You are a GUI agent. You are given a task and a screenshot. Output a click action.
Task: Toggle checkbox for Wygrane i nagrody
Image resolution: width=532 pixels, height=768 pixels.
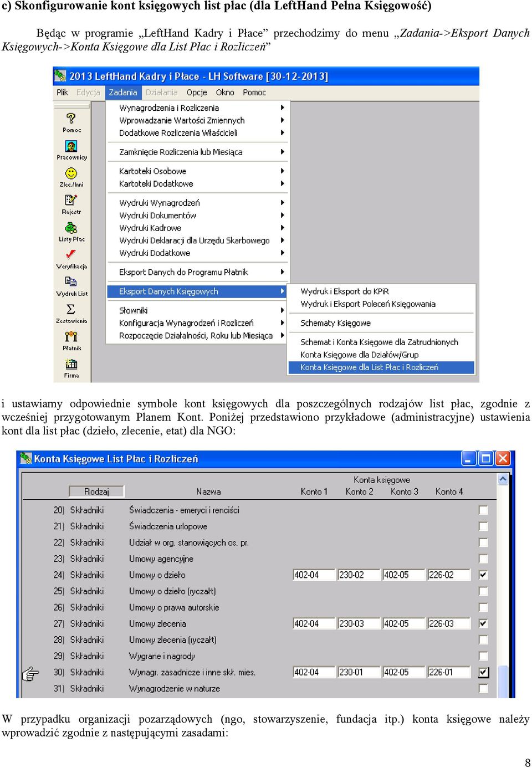484,656
